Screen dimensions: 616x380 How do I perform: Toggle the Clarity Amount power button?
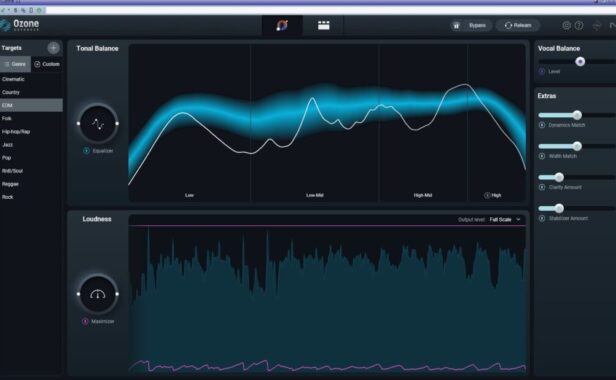click(542, 187)
